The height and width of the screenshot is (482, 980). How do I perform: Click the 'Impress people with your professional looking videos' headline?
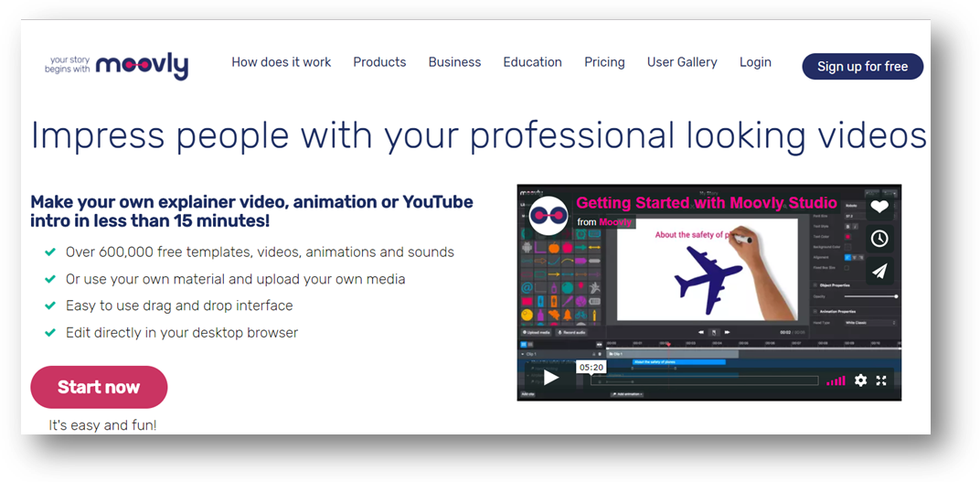[478, 135]
